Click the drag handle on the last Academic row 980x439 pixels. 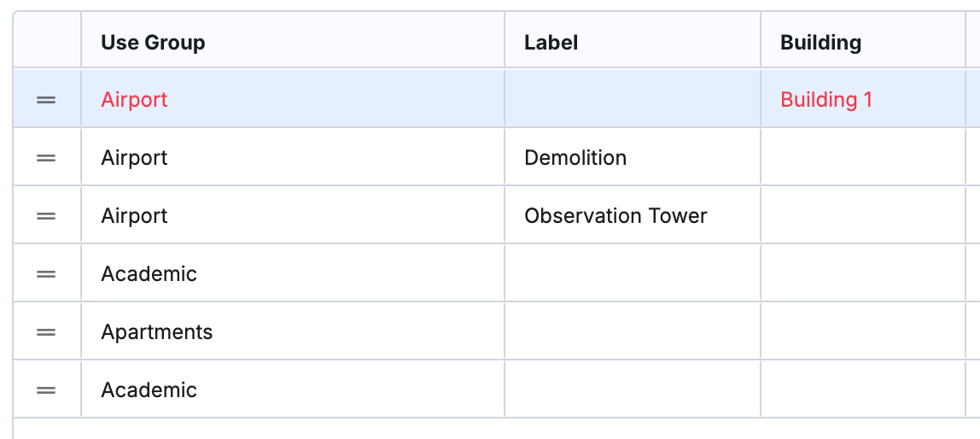(46, 390)
